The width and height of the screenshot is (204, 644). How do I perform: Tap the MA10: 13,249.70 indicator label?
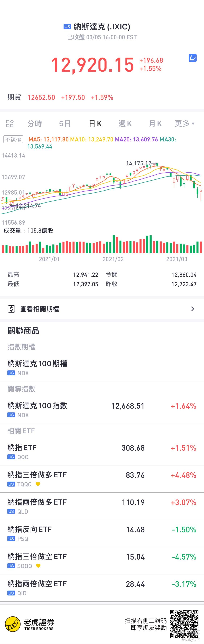pos(92,139)
